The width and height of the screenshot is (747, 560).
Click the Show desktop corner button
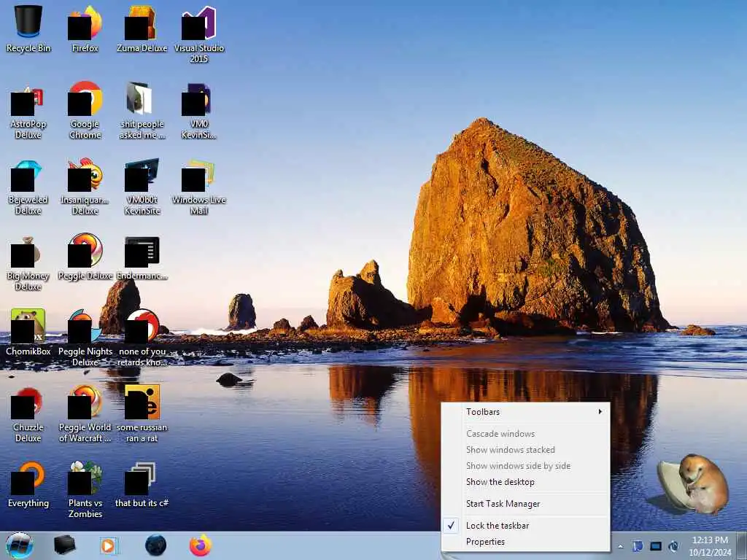[742, 545]
